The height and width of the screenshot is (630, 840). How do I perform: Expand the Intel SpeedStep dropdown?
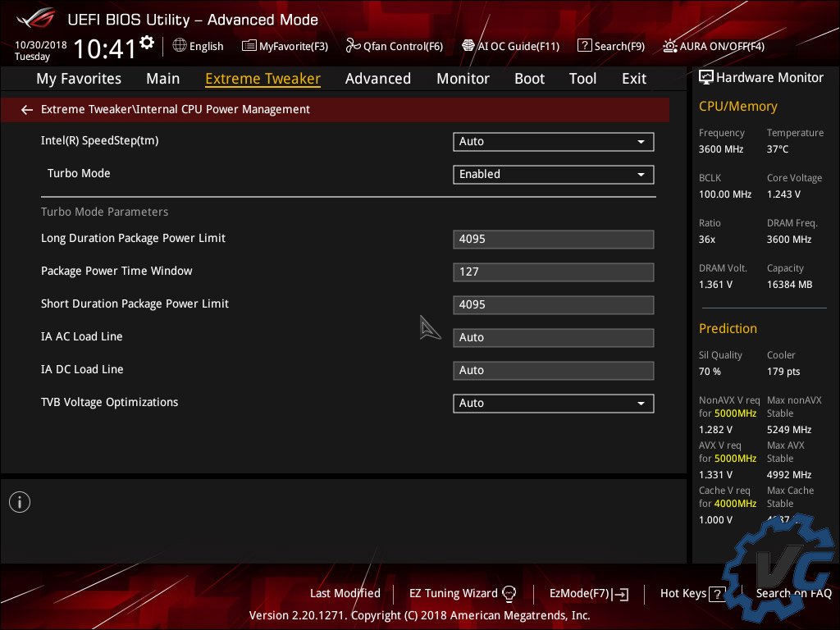[x=553, y=141]
